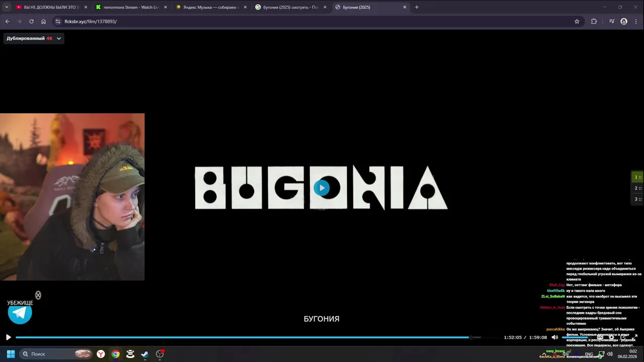Click the taskbar Поиск search box
Viewport: 644px width, 362px height.
click(56, 354)
